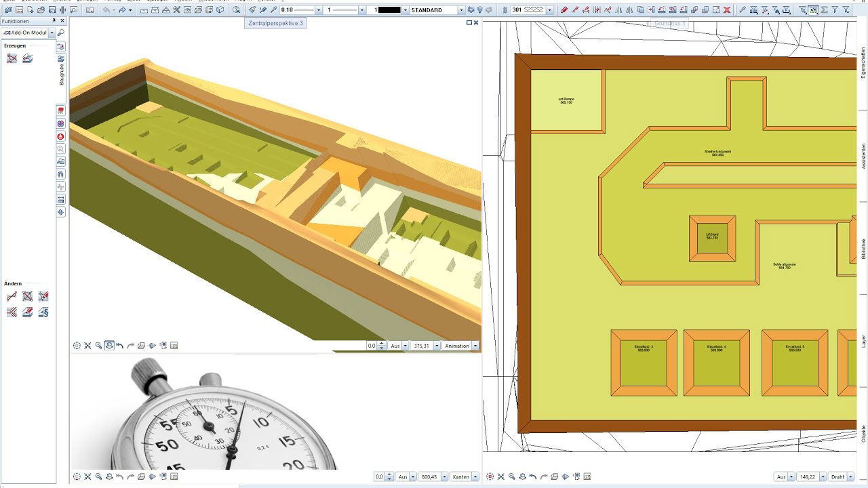Open the Add-On Modul dropdown
Image resolution: width=868 pixels, height=488 pixels.
tap(52, 33)
